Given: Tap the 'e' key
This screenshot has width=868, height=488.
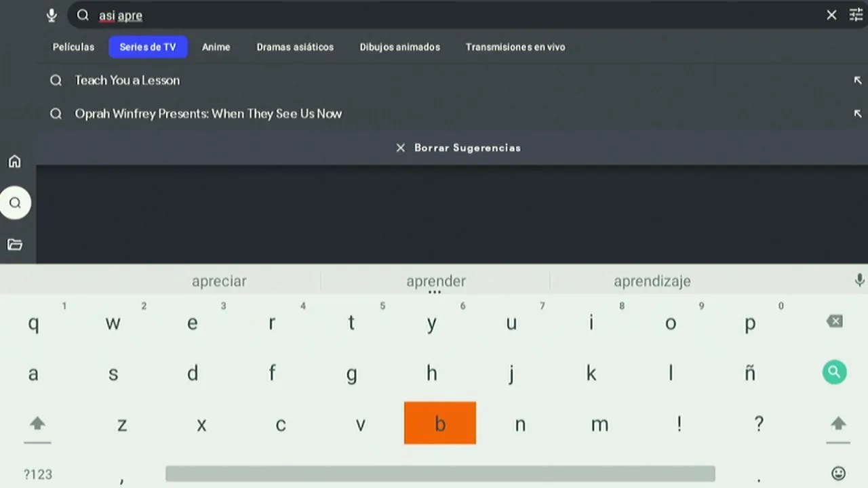Looking at the screenshot, I should (x=193, y=323).
